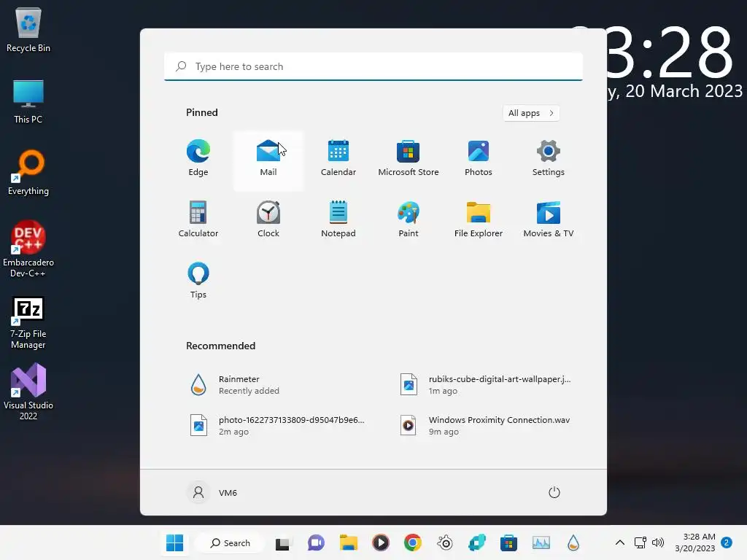The height and width of the screenshot is (560, 747).
Task: Select Embarcadero Dev-C++ desktop shortcut
Action: (x=28, y=249)
